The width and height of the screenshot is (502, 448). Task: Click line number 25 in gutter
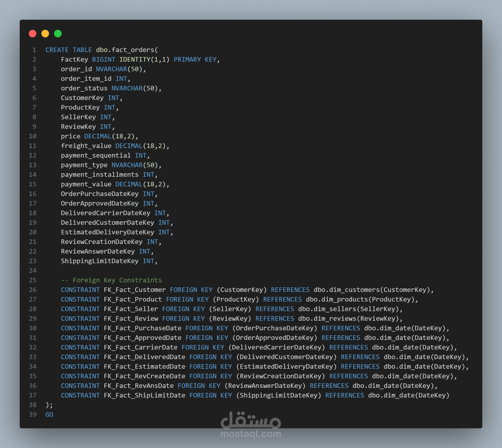[x=33, y=280]
